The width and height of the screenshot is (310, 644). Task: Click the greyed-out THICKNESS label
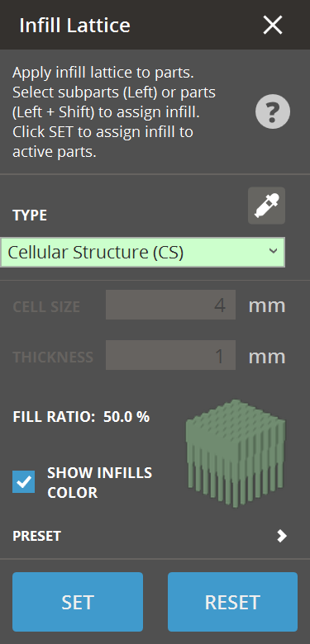pyautogui.click(x=53, y=358)
